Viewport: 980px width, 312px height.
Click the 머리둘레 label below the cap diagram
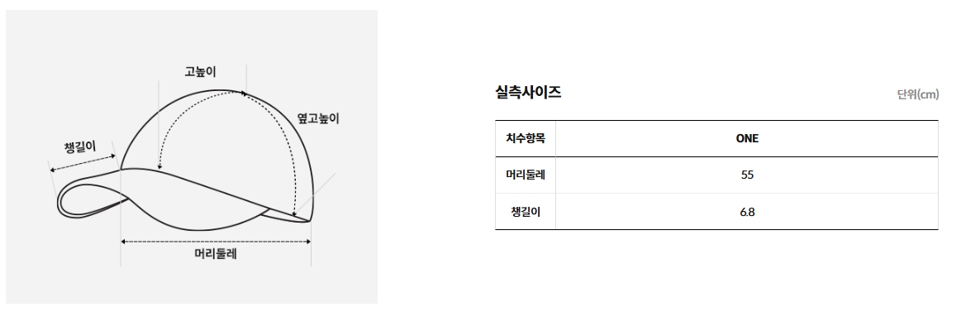pyautogui.click(x=216, y=254)
